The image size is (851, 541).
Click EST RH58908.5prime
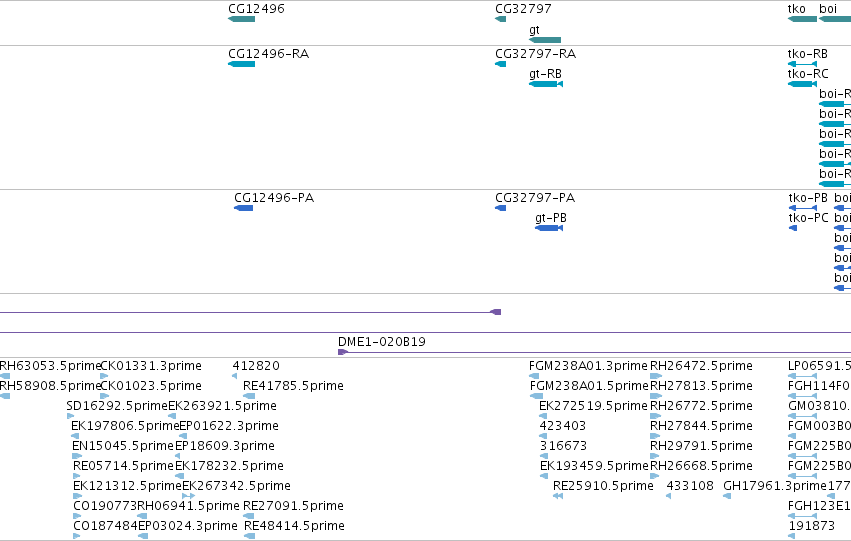(x=50, y=386)
